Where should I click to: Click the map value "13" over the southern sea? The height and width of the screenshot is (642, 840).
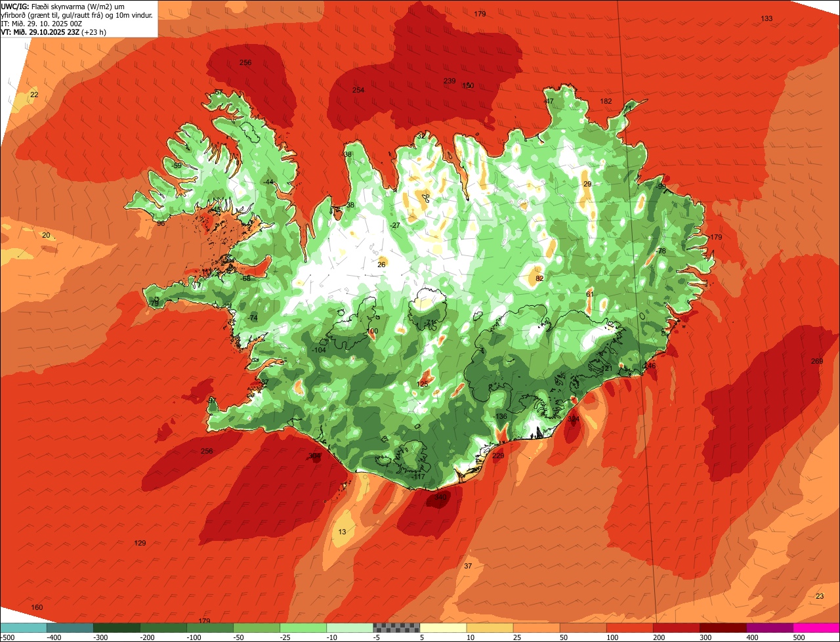pyautogui.click(x=342, y=532)
